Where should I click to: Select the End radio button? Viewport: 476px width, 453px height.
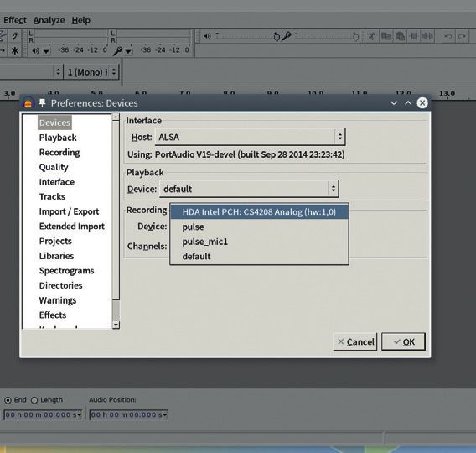[x=8, y=400]
